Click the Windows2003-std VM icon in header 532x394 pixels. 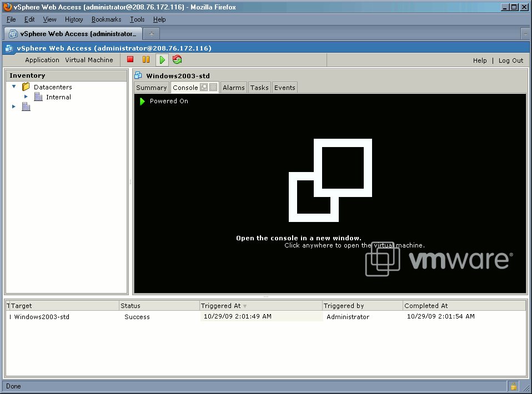[138, 75]
